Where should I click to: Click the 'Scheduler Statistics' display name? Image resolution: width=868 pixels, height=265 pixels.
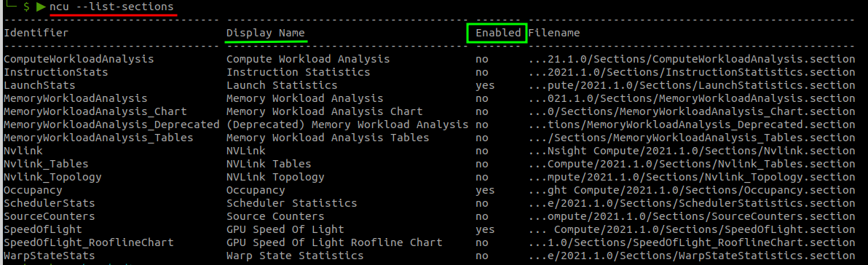click(x=292, y=203)
